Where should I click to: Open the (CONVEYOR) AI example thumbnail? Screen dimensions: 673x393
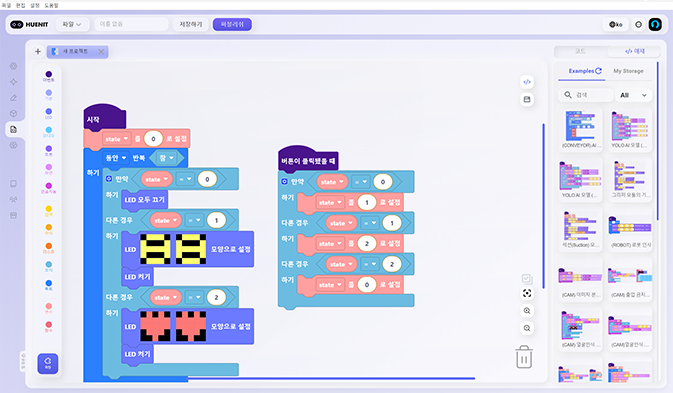580,129
